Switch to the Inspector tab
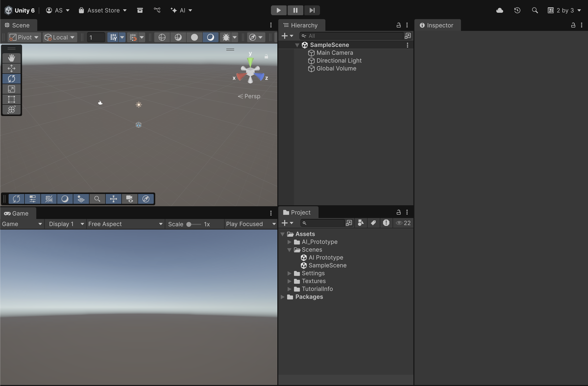The width and height of the screenshot is (588, 386). click(437, 25)
